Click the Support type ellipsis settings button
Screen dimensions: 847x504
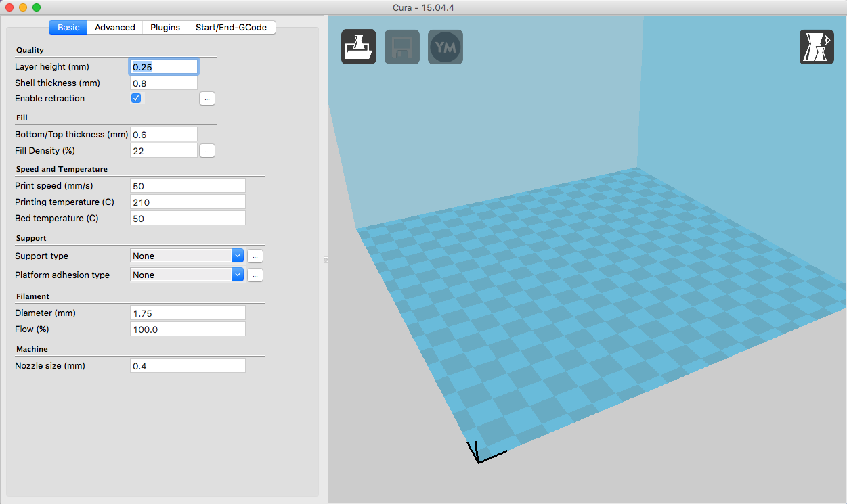pos(255,256)
